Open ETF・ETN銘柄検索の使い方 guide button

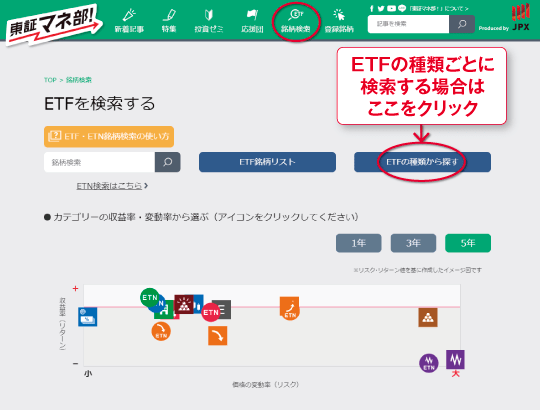109,137
